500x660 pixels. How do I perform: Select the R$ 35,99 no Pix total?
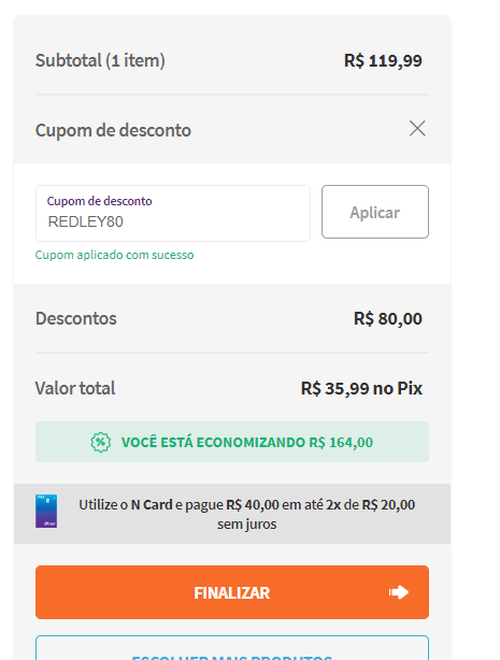[361, 388]
